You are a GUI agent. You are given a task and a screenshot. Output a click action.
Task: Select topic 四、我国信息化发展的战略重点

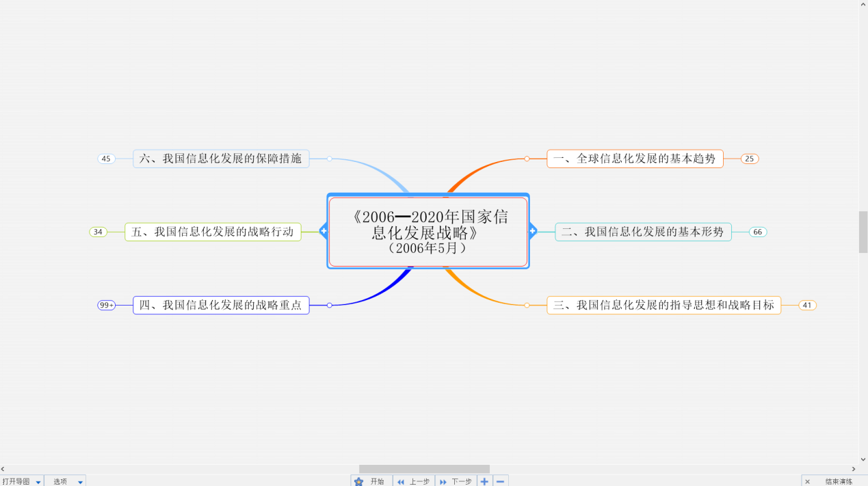click(x=221, y=305)
